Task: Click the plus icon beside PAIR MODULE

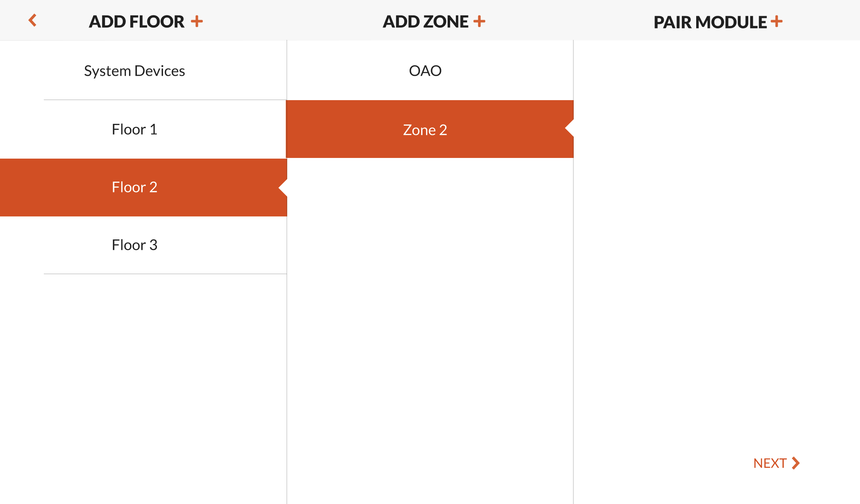Action: pos(776,21)
